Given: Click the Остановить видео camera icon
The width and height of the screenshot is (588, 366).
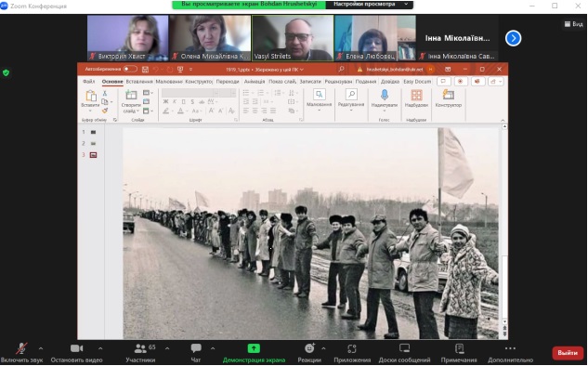Looking at the screenshot, I should 76,348.
